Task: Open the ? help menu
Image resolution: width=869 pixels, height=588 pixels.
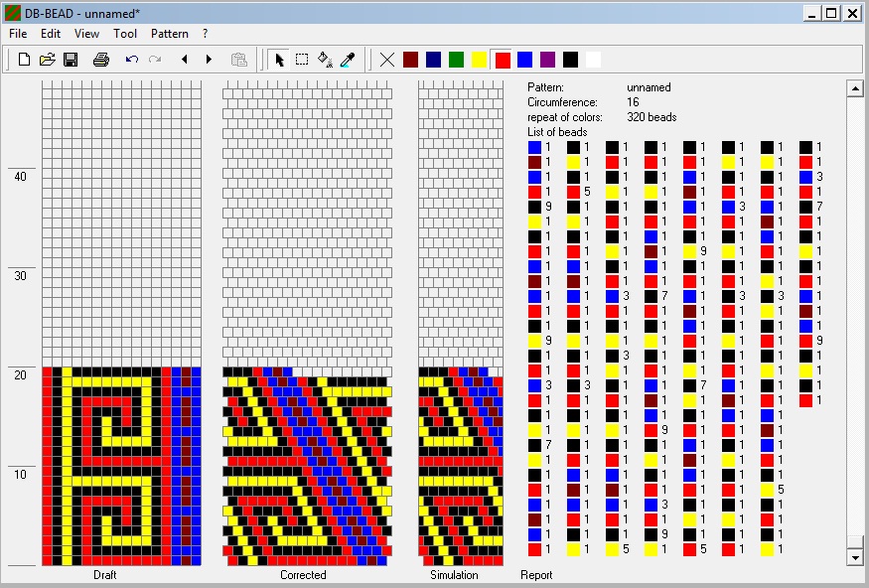Action: pos(205,34)
